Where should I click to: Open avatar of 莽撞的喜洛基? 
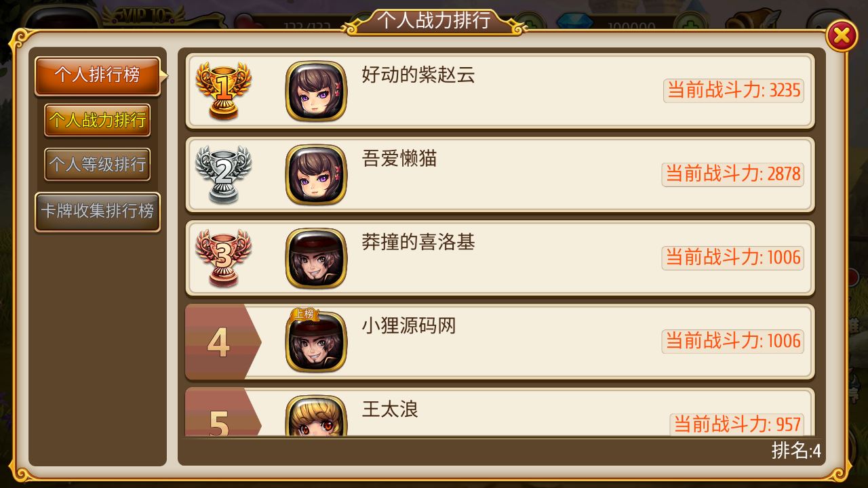(x=316, y=258)
